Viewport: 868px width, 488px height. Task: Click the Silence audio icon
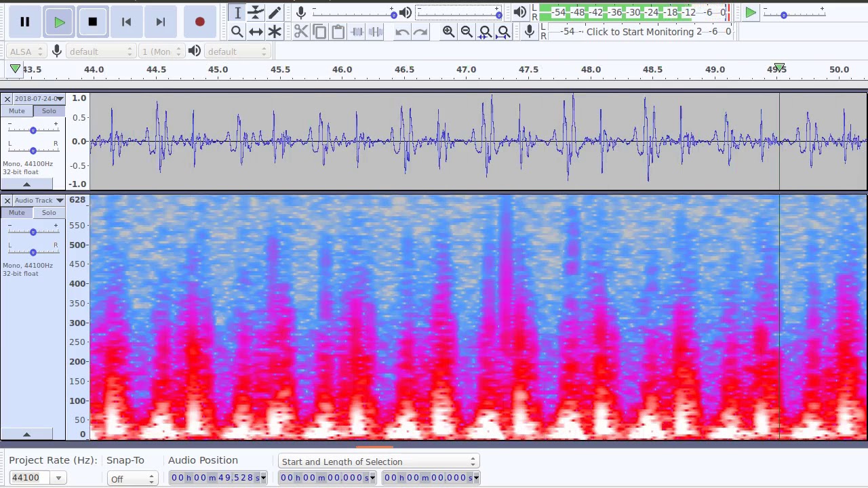[x=375, y=31]
